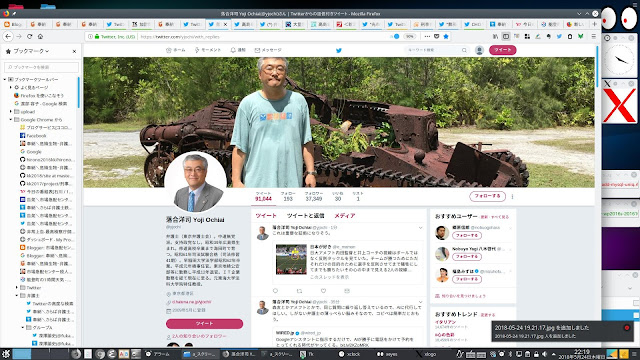Open the soccer photo in quoted tweet

[x=291, y=259]
